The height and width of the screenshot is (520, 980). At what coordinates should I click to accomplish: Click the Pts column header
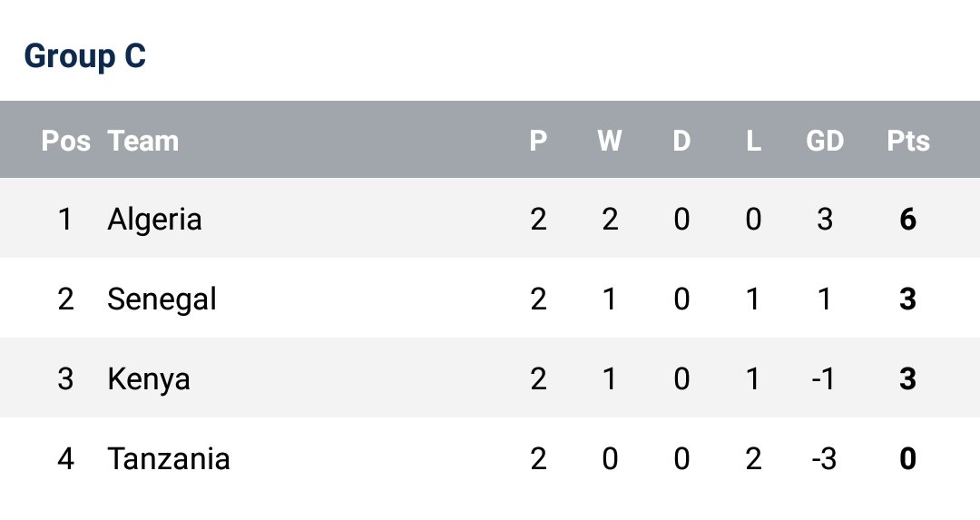[907, 141]
